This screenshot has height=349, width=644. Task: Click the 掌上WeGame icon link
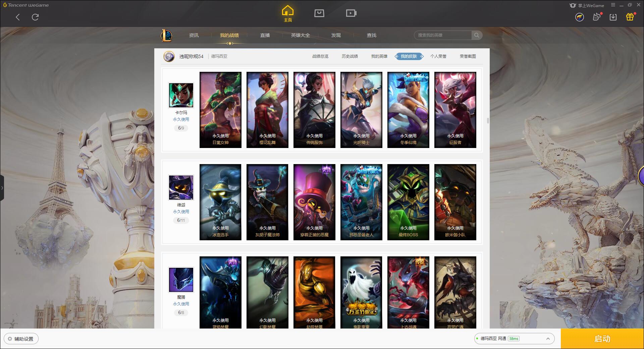pyautogui.click(x=587, y=5)
